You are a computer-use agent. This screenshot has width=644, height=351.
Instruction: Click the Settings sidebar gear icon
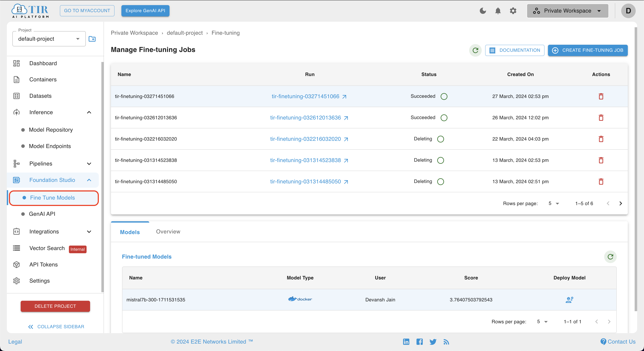coord(16,281)
